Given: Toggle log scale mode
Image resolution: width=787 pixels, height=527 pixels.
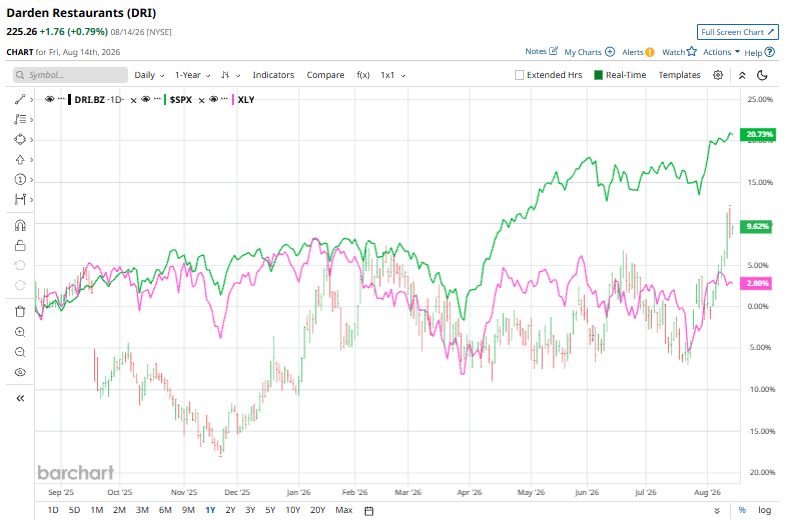Looking at the screenshot, I should [764, 510].
